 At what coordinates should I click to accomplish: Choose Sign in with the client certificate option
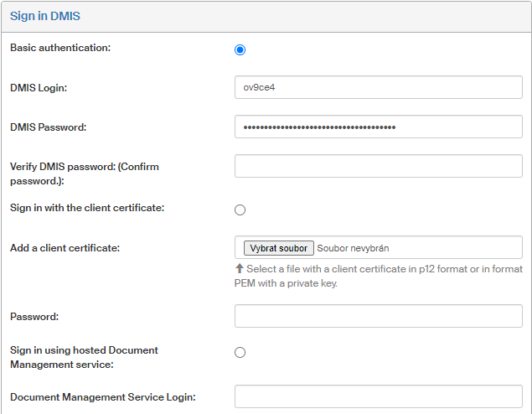point(240,210)
